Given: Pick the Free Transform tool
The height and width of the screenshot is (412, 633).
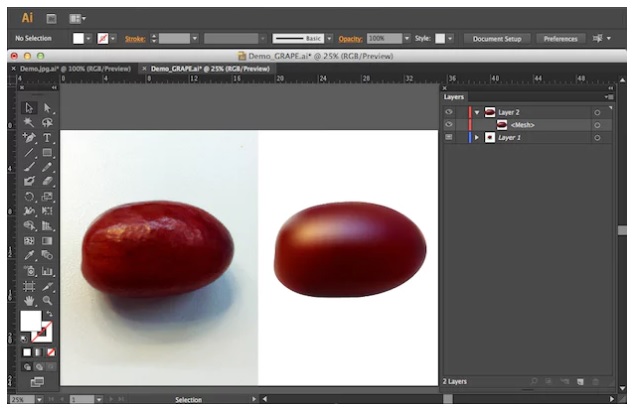Looking at the screenshot, I should (x=47, y=211).
